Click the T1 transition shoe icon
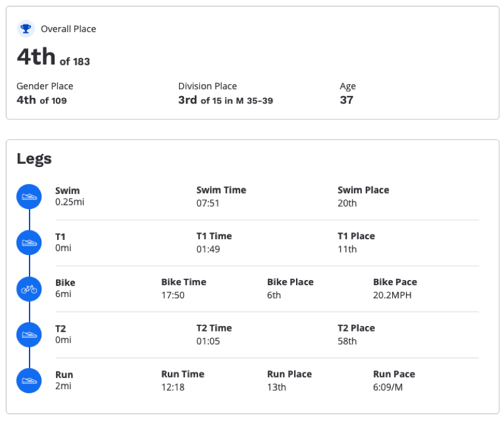 (30, 243)
